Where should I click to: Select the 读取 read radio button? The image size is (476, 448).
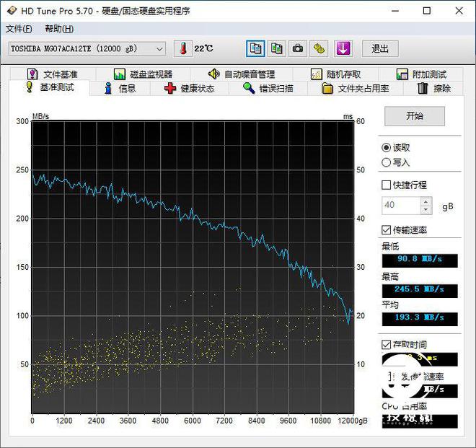pos(386,148)
